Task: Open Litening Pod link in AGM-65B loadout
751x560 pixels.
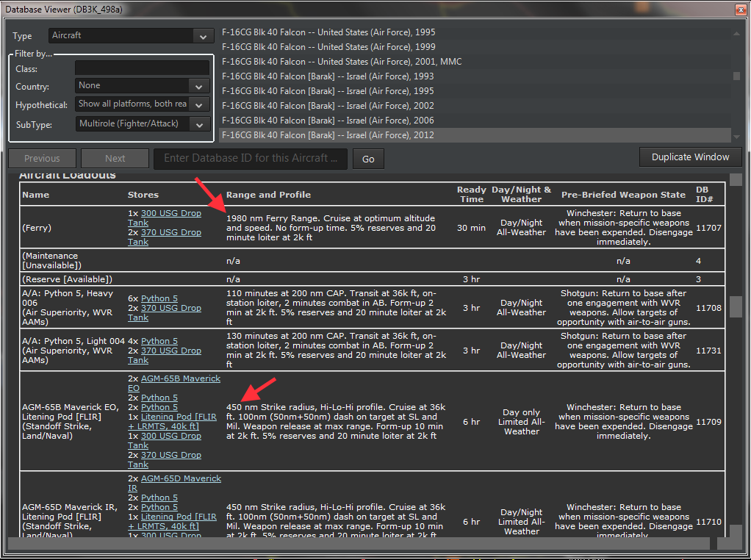Action: point(173,422)
